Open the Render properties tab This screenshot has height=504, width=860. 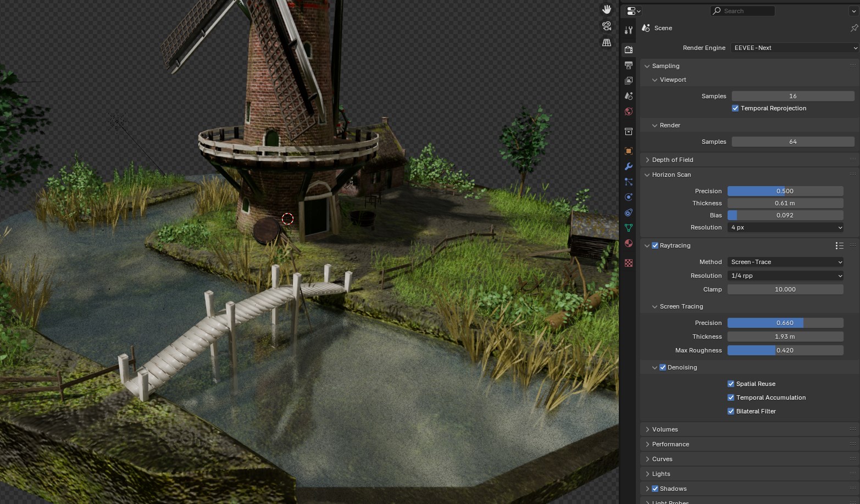tap(629, 49)
